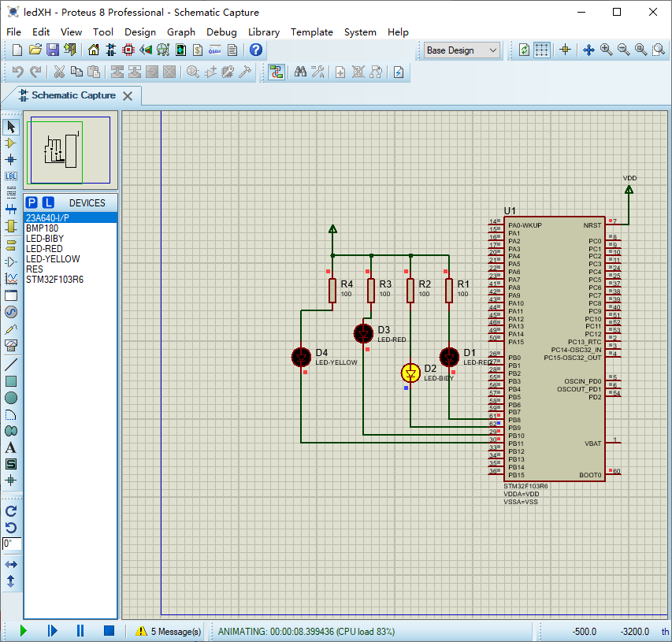
Task: Toggle the Wire Autorouter
Action: pyautogui.click(x=277, y=72)
